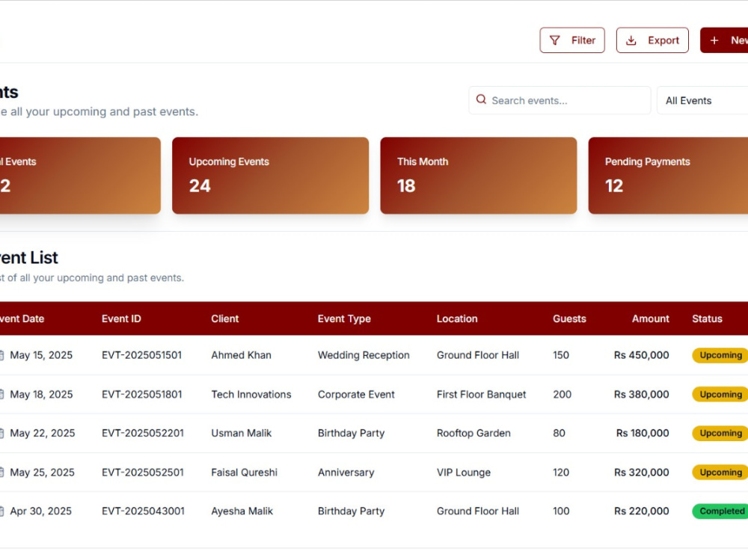The height and width of the screenshot is (560, 748).
Task: Sort by Amount column header
Action: (650, 319)
